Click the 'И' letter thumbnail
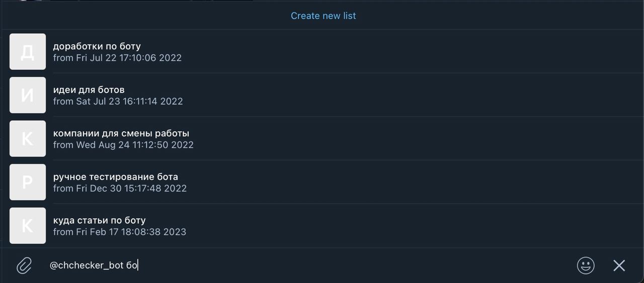Image resolution: width=644 pixels, height=283 pixels. click(28, 95)
